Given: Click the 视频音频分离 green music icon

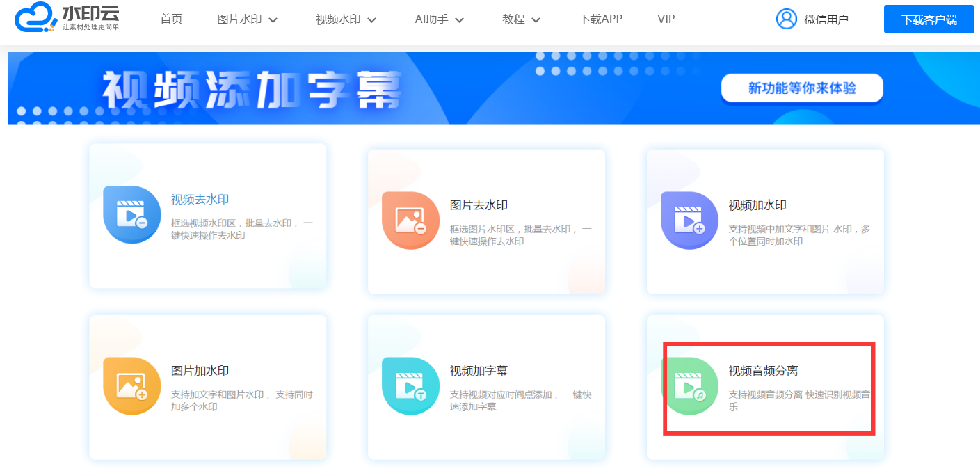Looking at the screenshot, I should click(x=689, y=386).
